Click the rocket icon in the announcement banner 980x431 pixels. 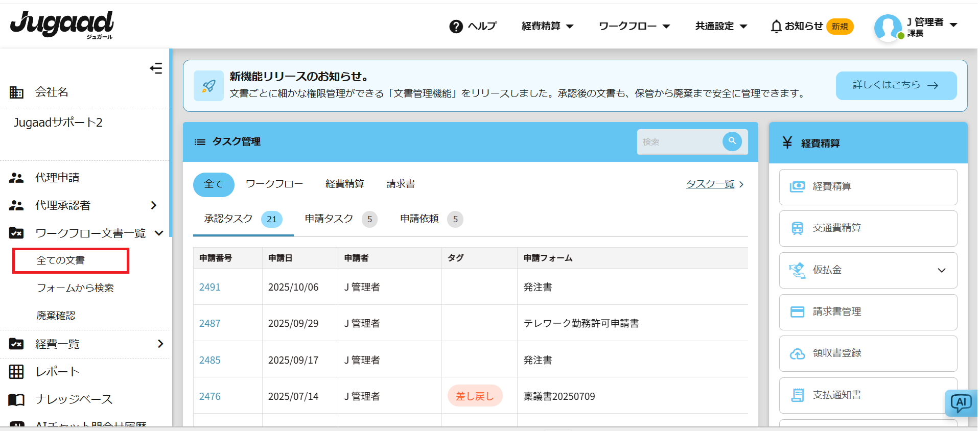click(x=208, y=86)
